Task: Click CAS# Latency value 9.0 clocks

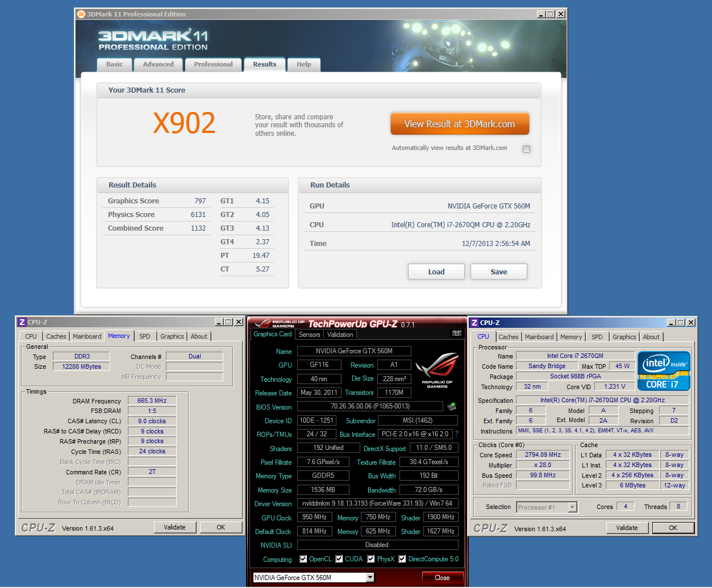Action: (x=152, y=421)
